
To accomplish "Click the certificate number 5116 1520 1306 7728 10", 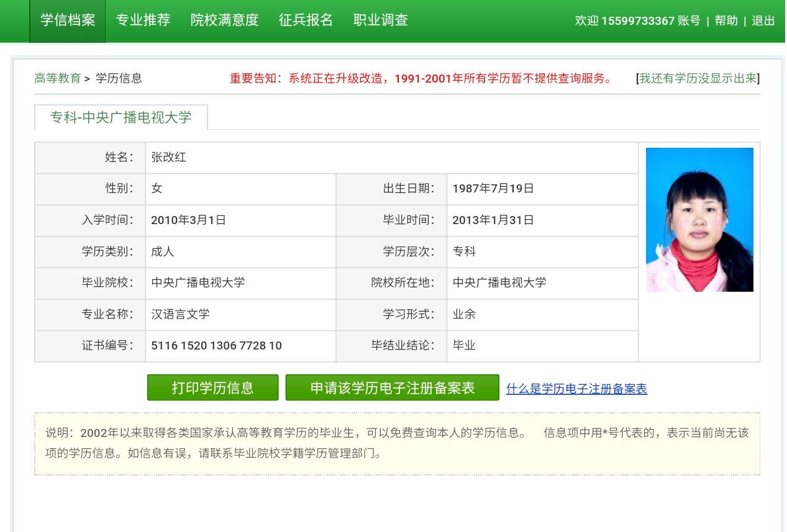I will (216, 346).
